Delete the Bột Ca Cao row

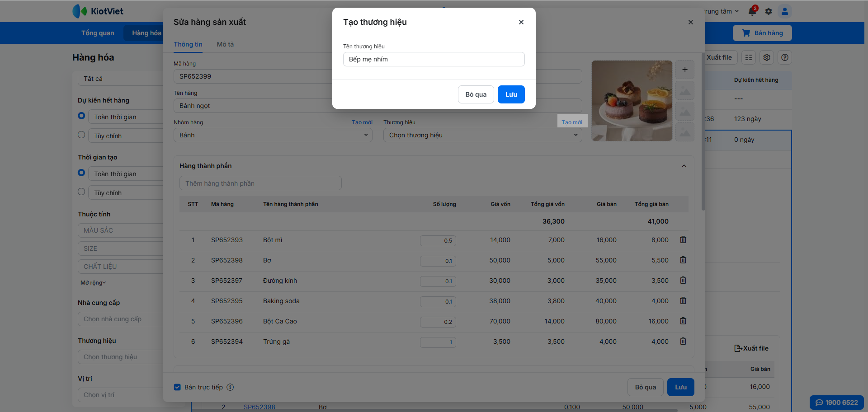pos(683,321)
